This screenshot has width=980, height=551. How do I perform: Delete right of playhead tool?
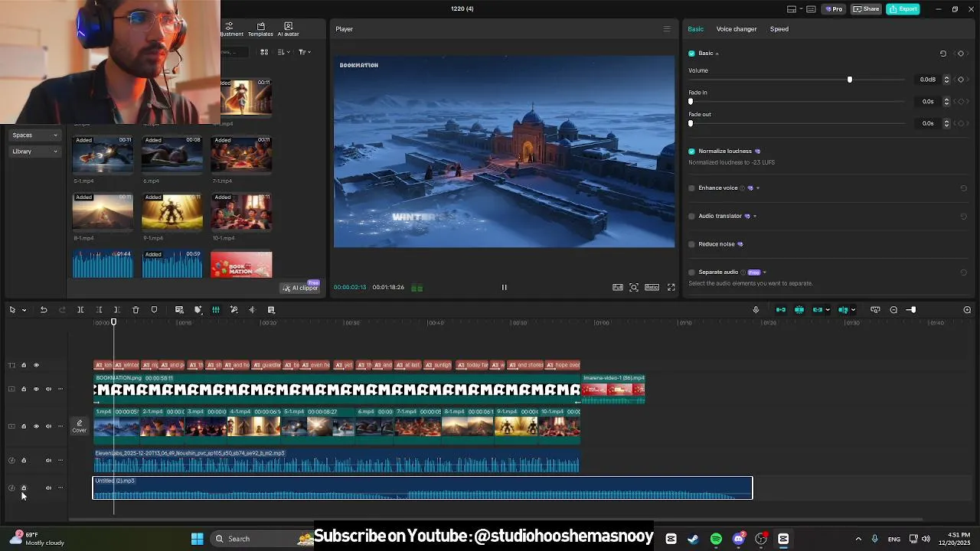coord(116,310)
